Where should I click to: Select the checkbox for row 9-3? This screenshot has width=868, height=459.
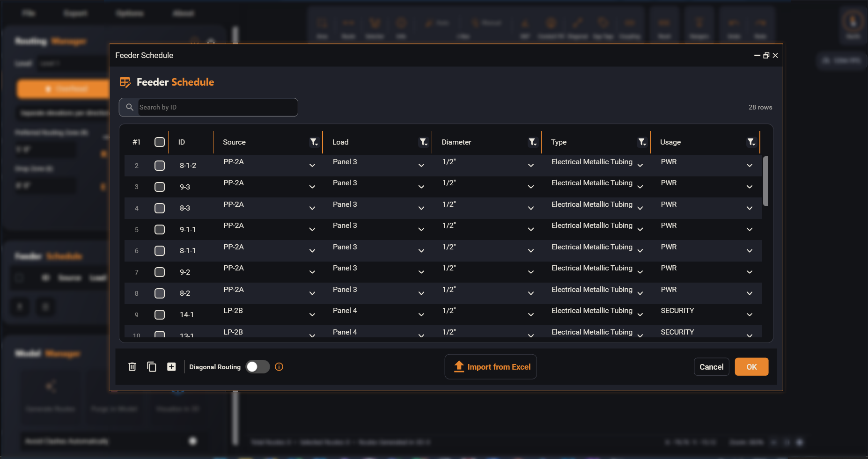pyautogui.click(x=160, y=187)
